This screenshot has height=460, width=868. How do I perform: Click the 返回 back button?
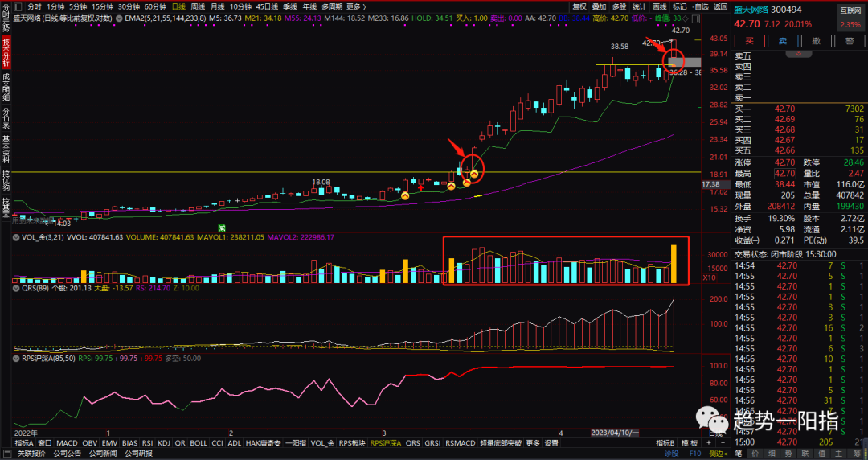tap(720, 6)
